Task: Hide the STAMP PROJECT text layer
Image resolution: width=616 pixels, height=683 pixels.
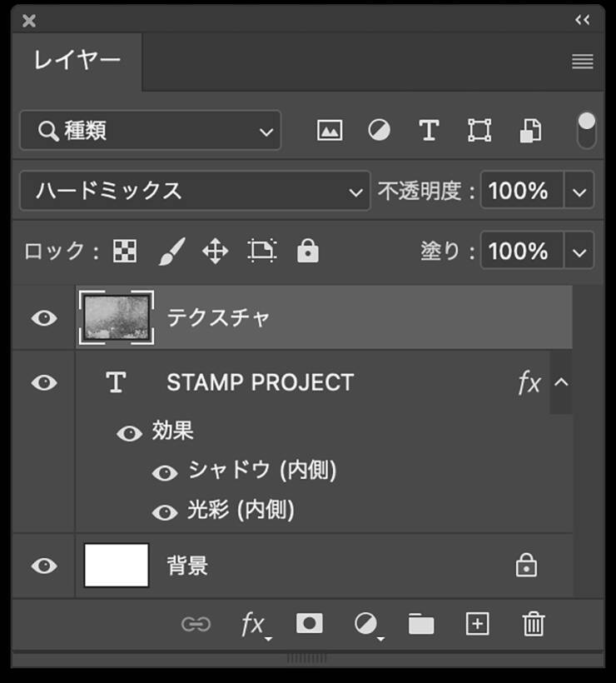Action: point(44,382)
